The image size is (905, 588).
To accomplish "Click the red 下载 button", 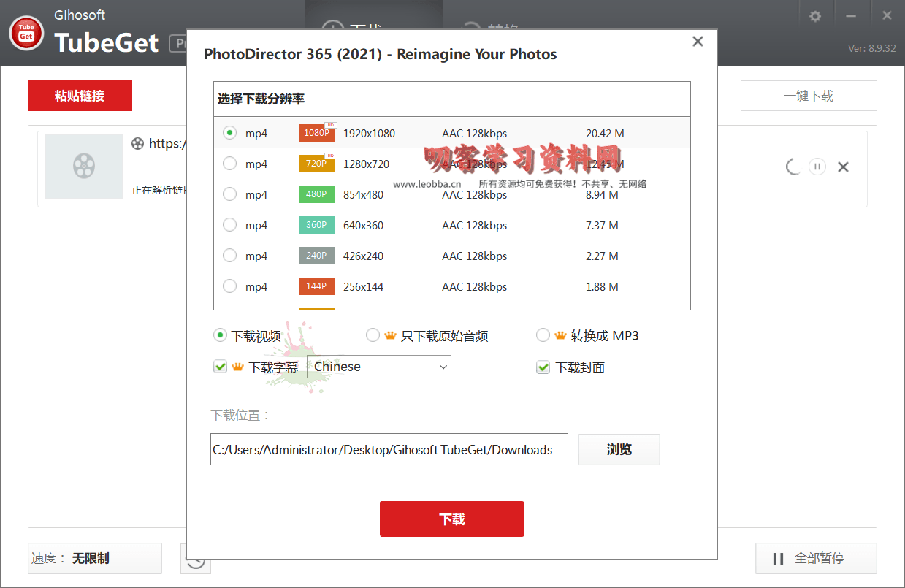I will (451, 519).
